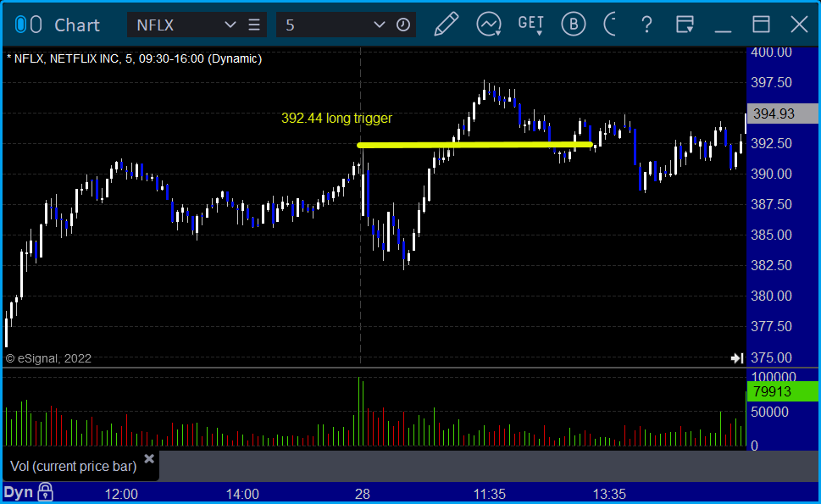The height and width of the screenshot is (504, 821).
Task: Select the 392.44 long trigger annotation text
Action: pos(336,119)
